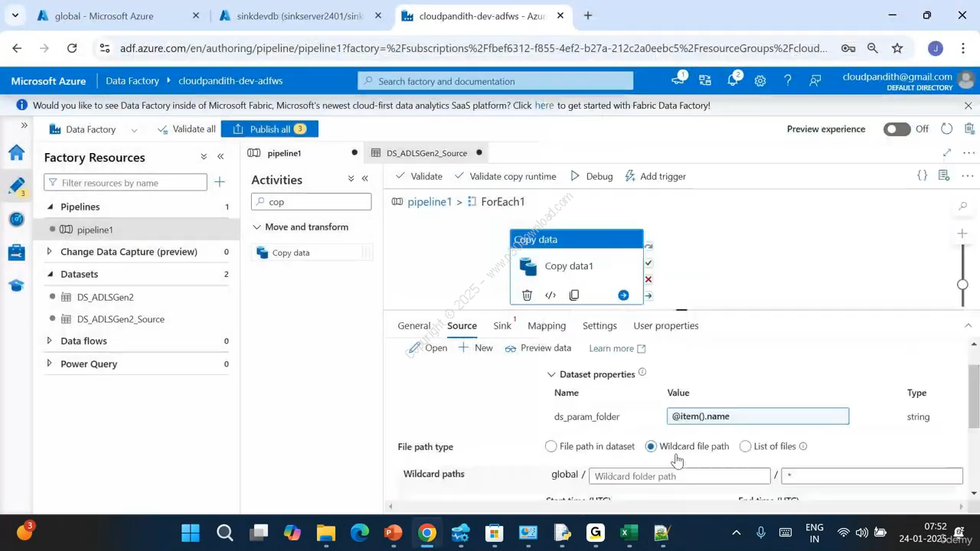Toggle the Preview experience switch
This screenshot has height=551, width=980.
coord(897,129)
